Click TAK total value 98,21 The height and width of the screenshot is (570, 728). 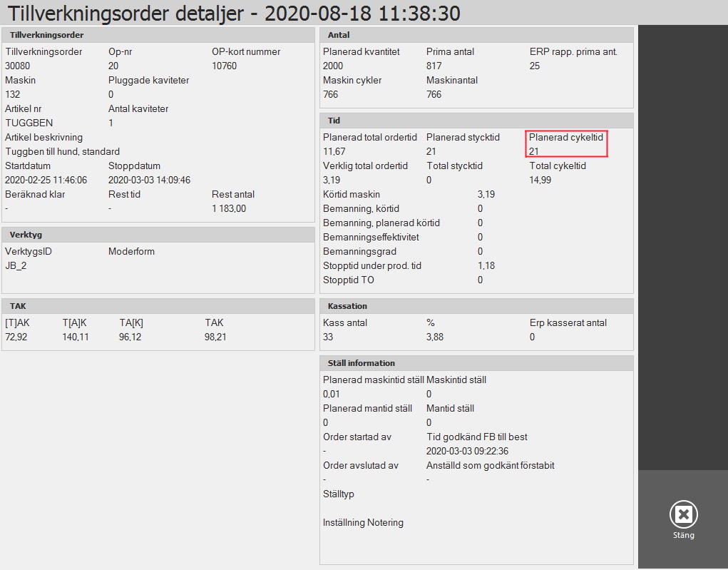pyautogui.click(x=215, y=337)
